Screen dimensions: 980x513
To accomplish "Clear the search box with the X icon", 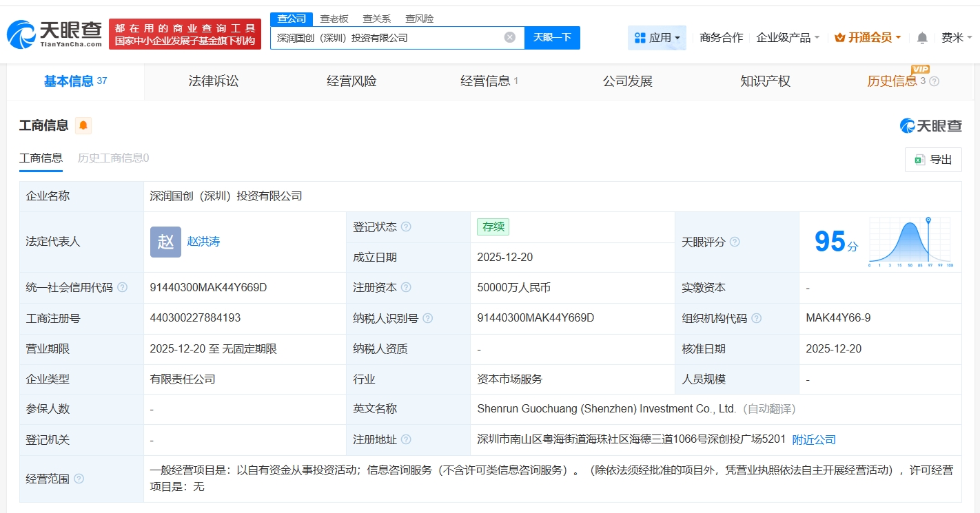I will click(509, 37).
